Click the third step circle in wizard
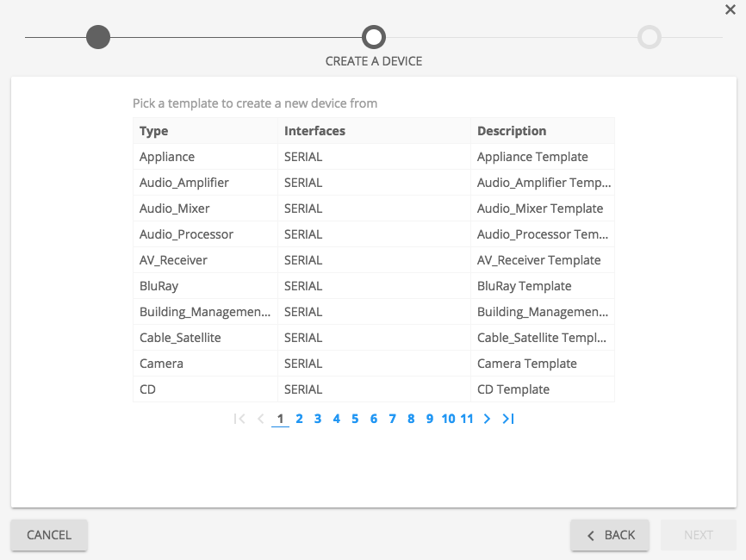Viewport: 746px width, 560px height. click(x=650, y=37)
